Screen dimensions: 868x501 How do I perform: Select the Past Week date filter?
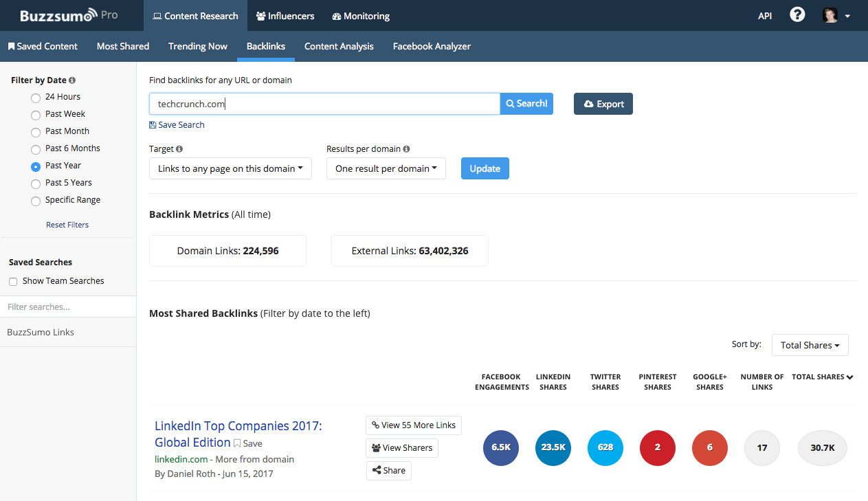click(36, 115)
